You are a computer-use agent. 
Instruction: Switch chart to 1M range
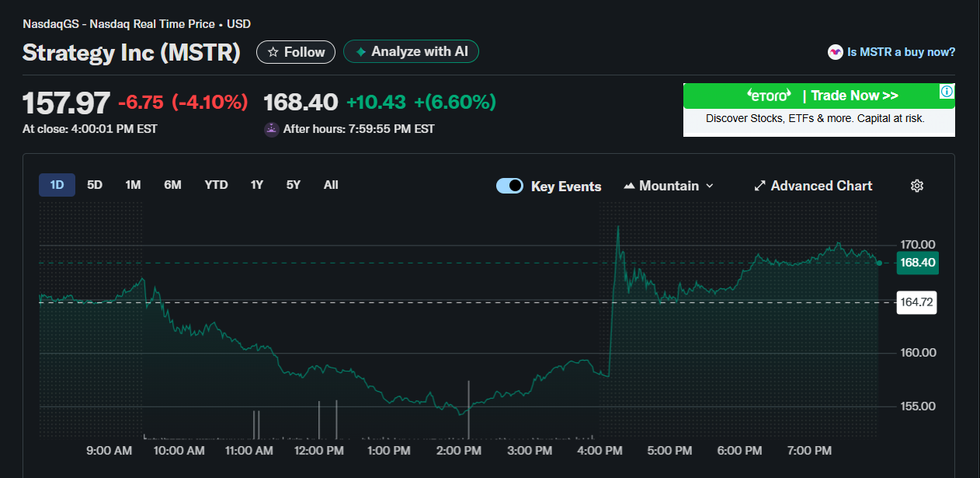pos(133,185)
